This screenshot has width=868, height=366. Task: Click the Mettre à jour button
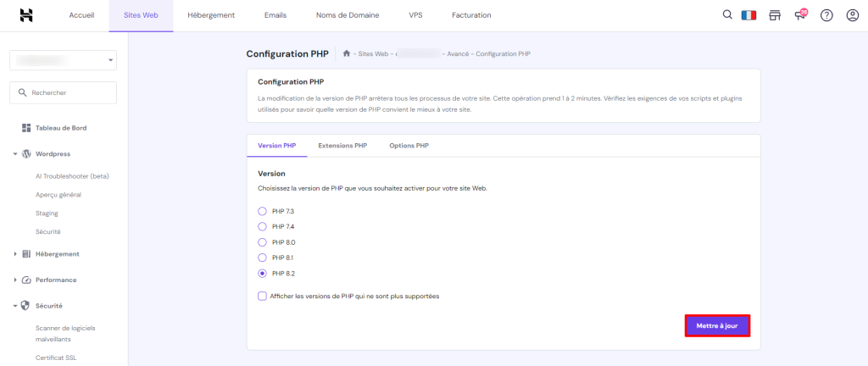[717, 325]
